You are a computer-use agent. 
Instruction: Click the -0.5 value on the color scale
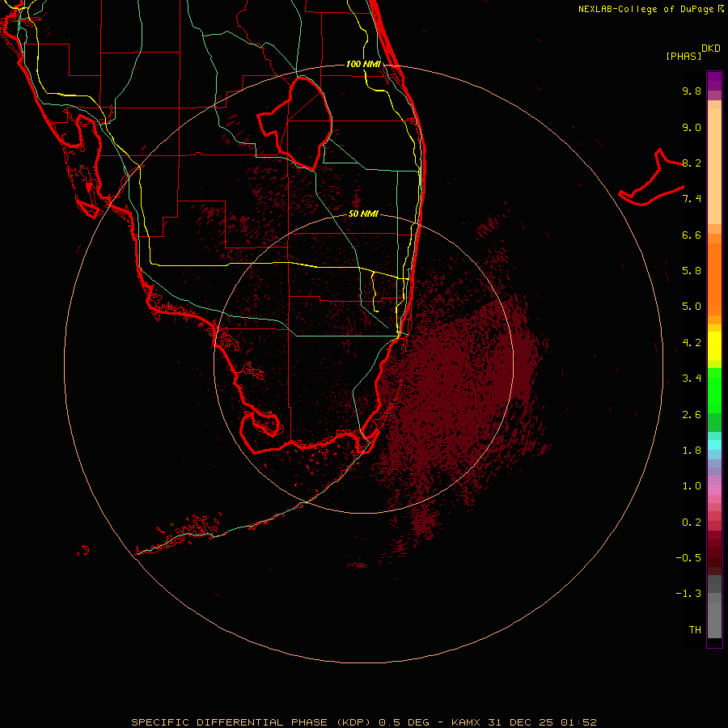[688, 558]
